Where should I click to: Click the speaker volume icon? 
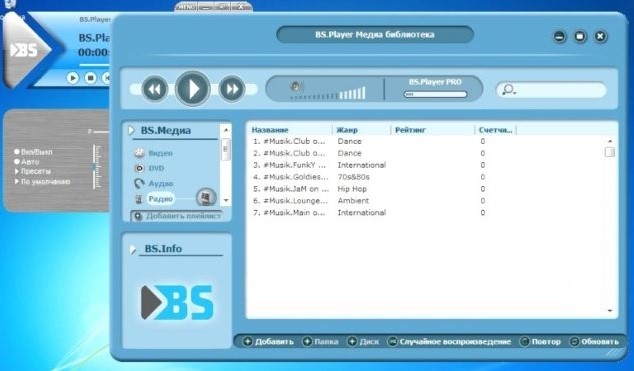pos(296,86)
